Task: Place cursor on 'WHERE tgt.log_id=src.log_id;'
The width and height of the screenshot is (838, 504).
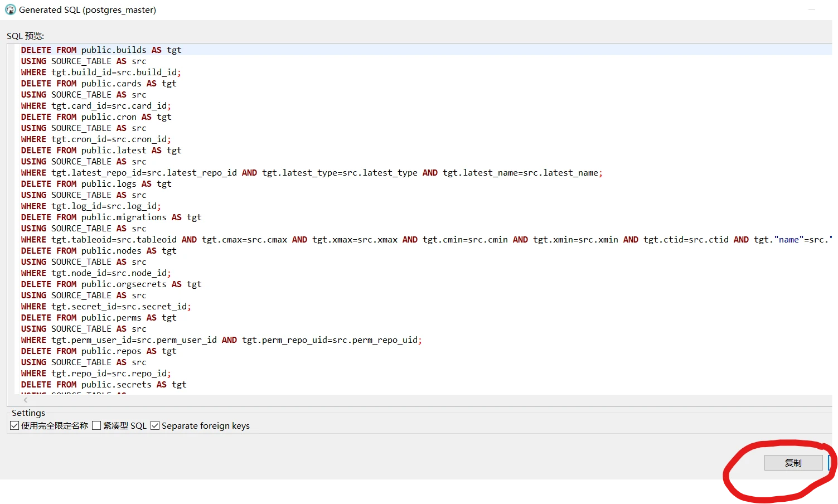Action: click(x=91, y=206)
